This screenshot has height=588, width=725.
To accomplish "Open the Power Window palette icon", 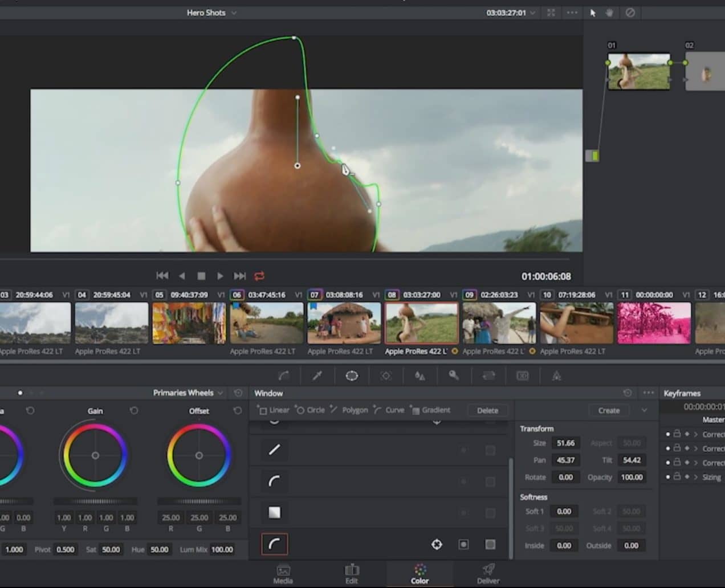I will point(352,375).
